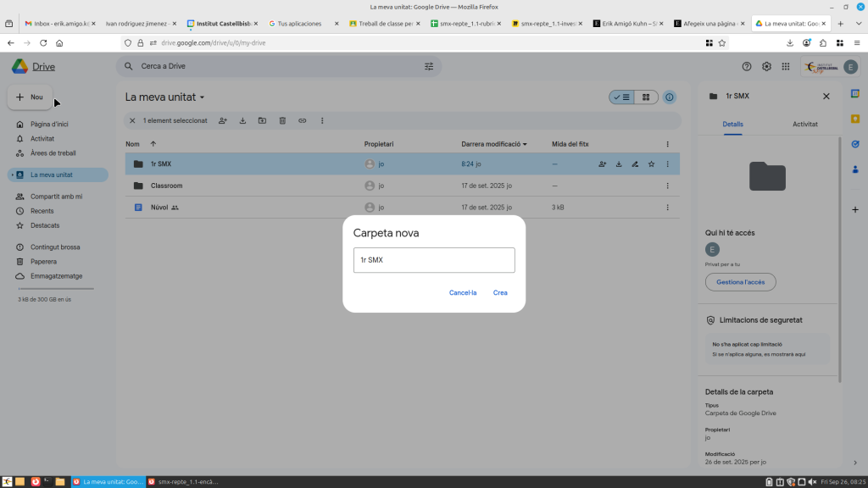The image size is (868, 488).
Task: Star the 1r SMX folder
Action: pyautogui.click(x=651, y=164)
